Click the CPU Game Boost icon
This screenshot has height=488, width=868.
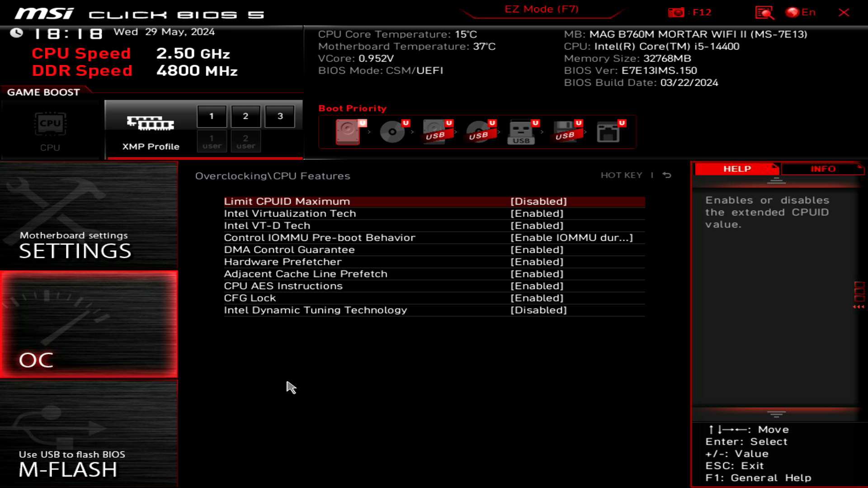pos(50,124)
